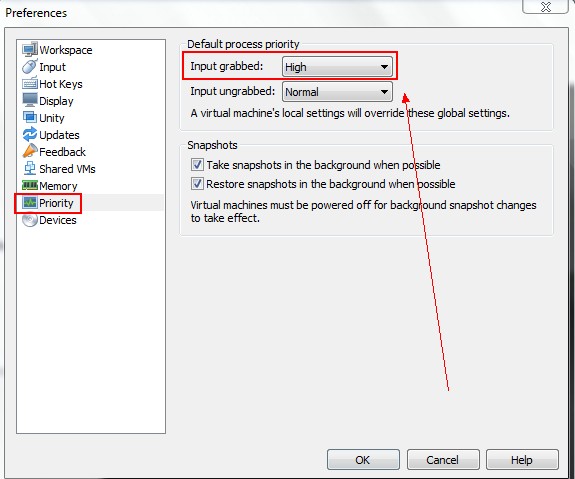Click the Devices disc icon
Image resolution: width=575 pixels, height=479 pixels.
pos(30,220)
